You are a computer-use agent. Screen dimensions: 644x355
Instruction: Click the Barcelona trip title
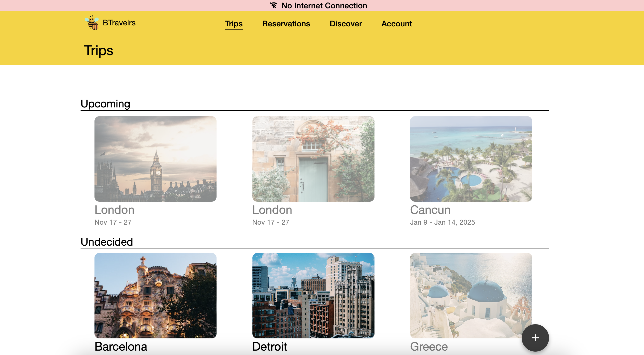point(121,346)
